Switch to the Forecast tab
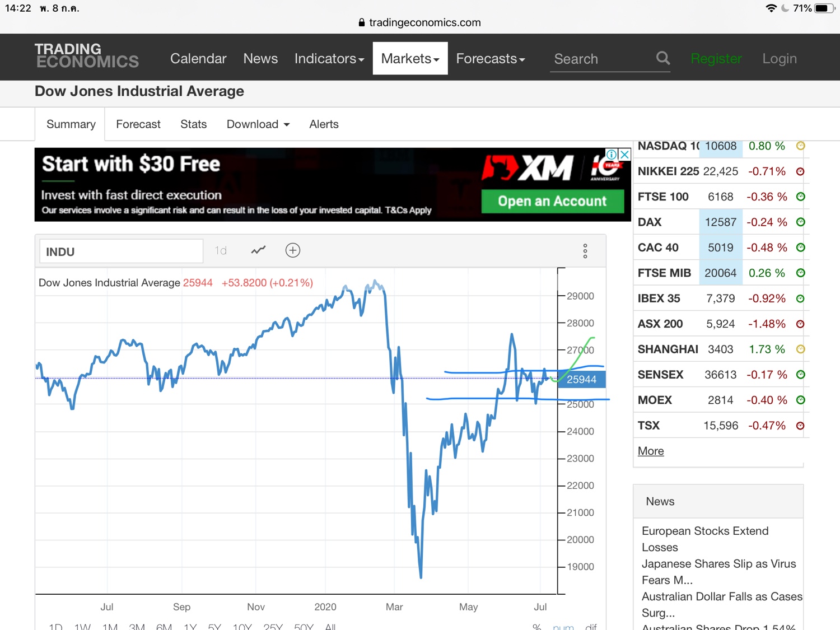 138,124
